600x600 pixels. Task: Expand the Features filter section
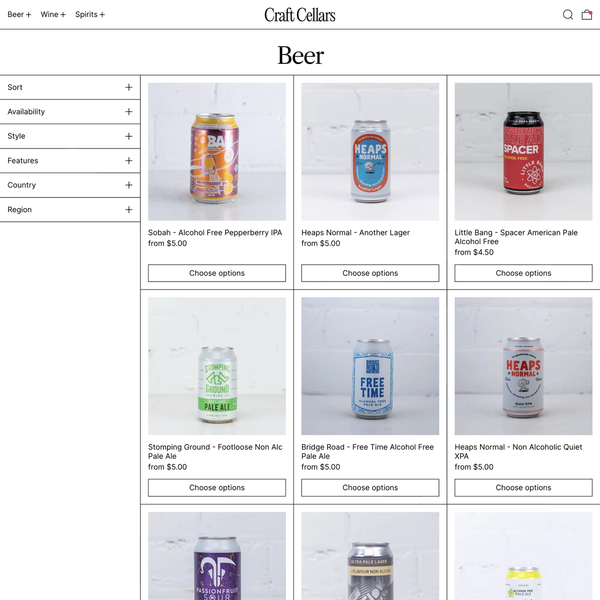coord(70,161)
